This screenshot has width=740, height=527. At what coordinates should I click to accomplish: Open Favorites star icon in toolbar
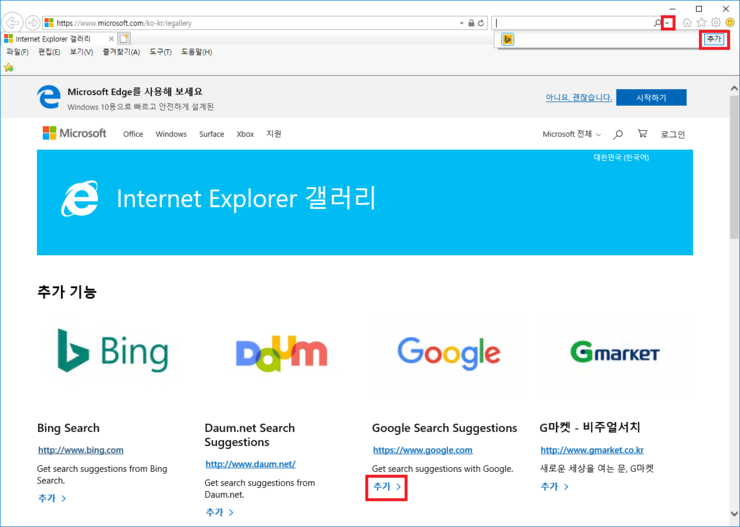(x=701, y=23)
